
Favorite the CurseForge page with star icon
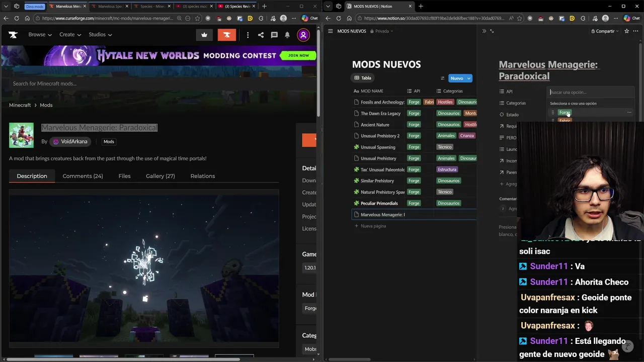point(197,18)
